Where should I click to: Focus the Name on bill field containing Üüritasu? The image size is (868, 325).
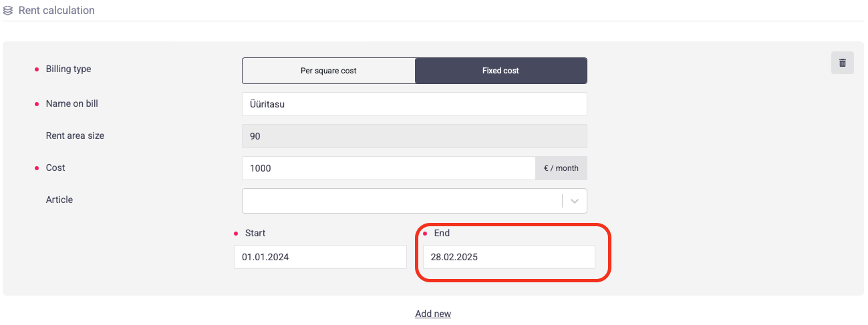point(414,104)
